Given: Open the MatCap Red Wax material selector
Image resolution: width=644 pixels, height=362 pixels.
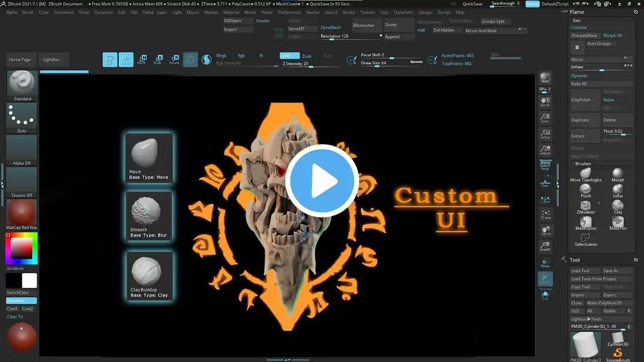Looking at the screenshot, I should [x=22, y=215].
